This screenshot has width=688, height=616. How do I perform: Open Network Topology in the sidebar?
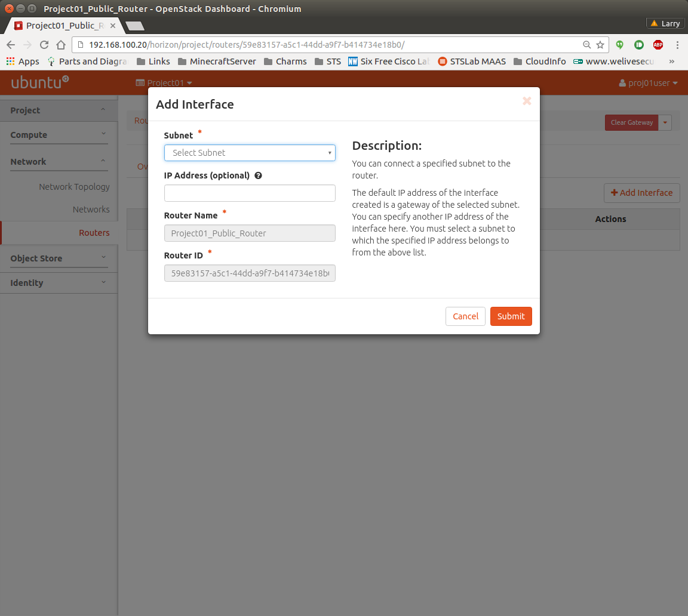pyautogui.click(x=74, y=187)
